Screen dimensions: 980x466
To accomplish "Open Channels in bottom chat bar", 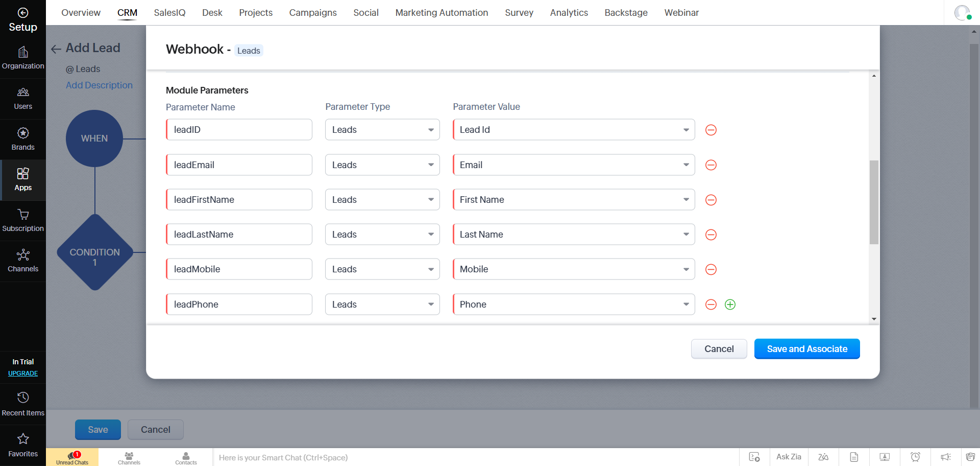I will point(129,457).
